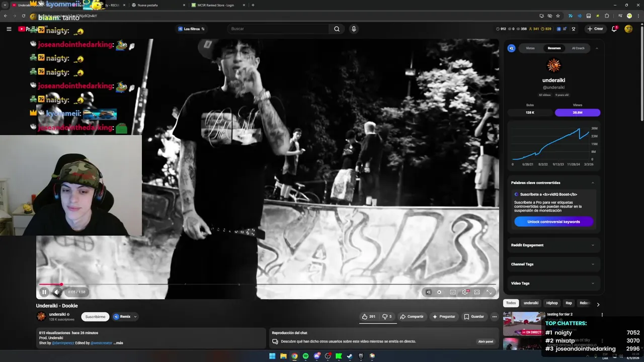Open the YouTube account avatar menu
Viewport: 644px width, 362px height.
[x=628, y=29]
